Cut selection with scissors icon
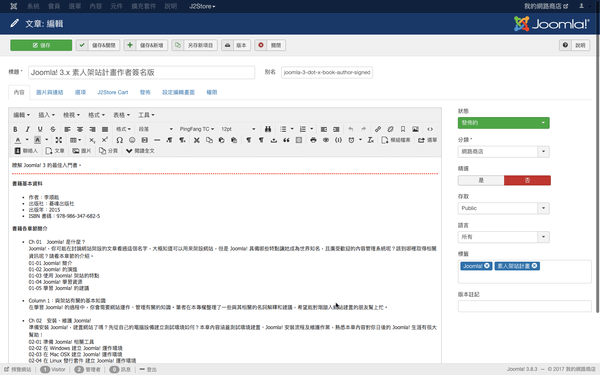Image resolution: width=600 pixels, height=375 pixels. 197,140
